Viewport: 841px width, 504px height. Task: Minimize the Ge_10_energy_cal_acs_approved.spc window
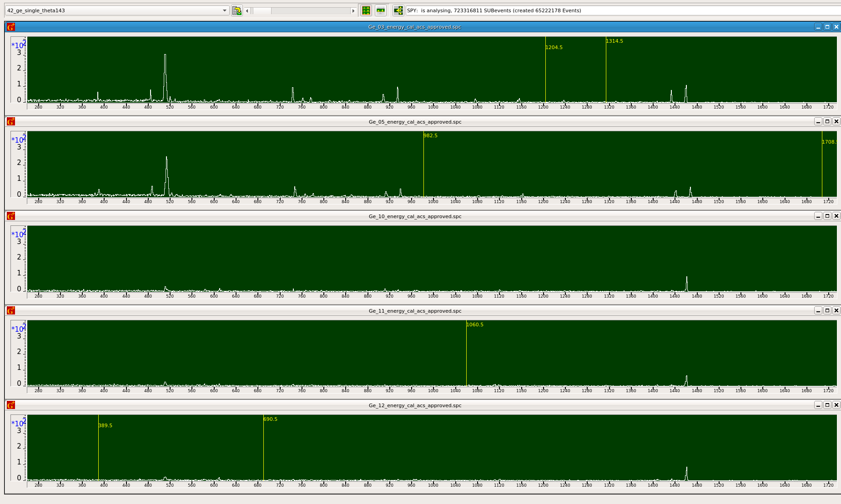818,216
